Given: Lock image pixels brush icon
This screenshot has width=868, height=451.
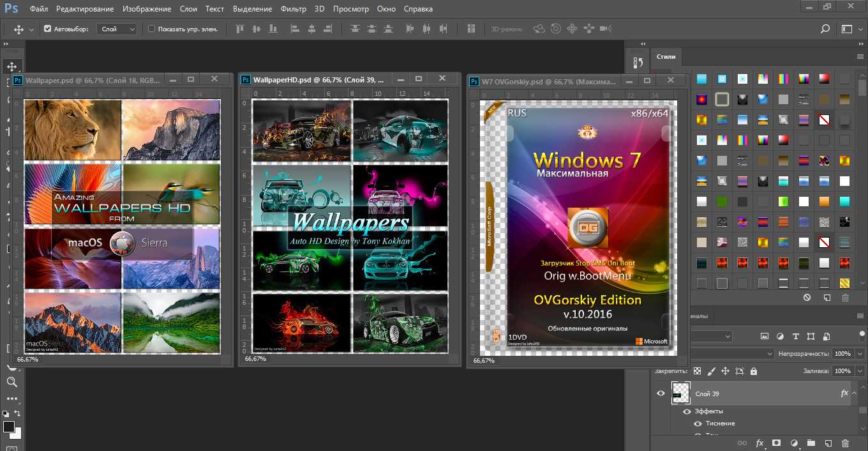Looking at the screenshot, I should point(711,371).
